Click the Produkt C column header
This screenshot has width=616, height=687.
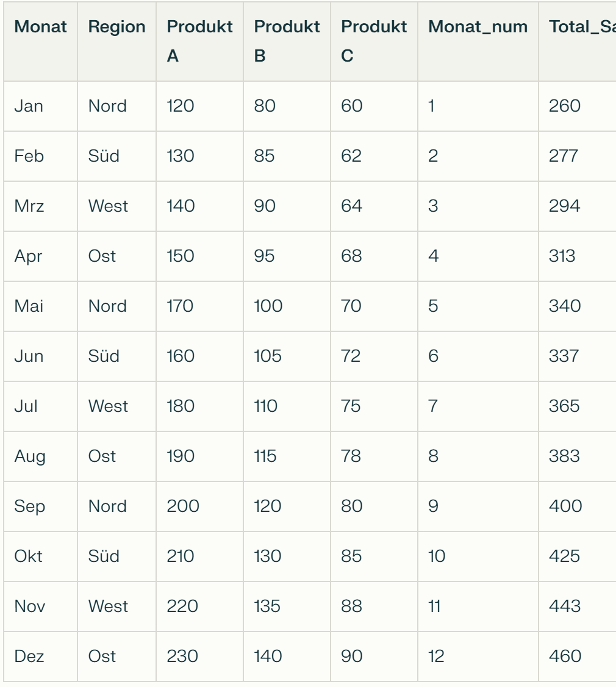click(x=374, y=41)
